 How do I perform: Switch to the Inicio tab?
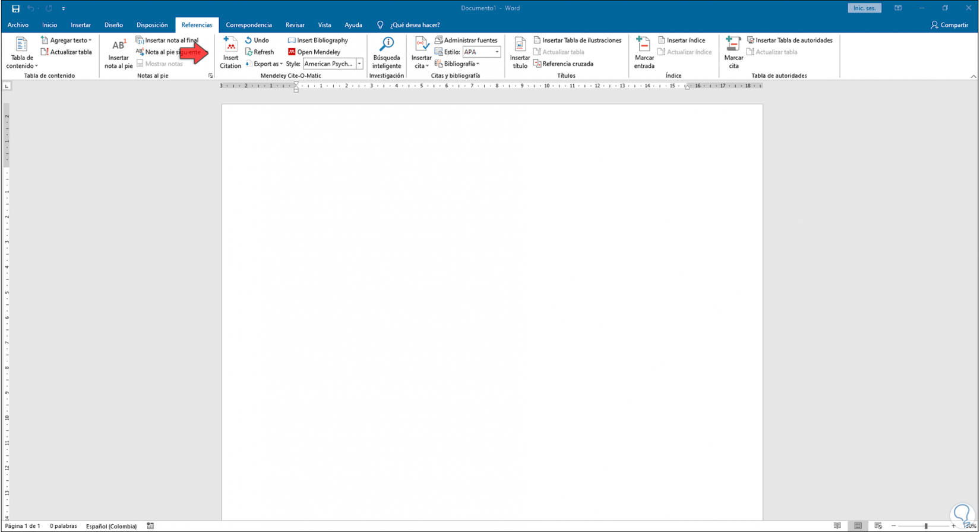coord(49,25)
